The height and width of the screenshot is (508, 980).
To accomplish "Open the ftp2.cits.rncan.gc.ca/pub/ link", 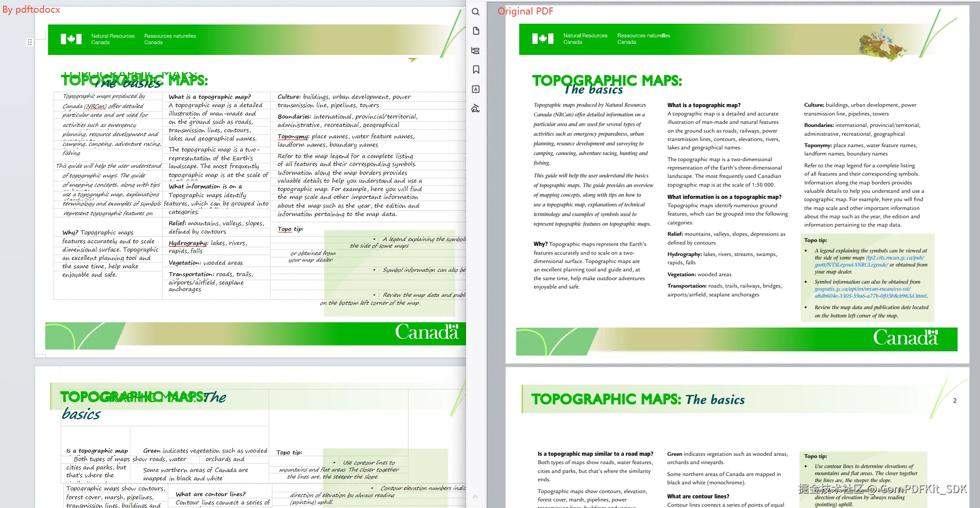I will pos(895,258).
